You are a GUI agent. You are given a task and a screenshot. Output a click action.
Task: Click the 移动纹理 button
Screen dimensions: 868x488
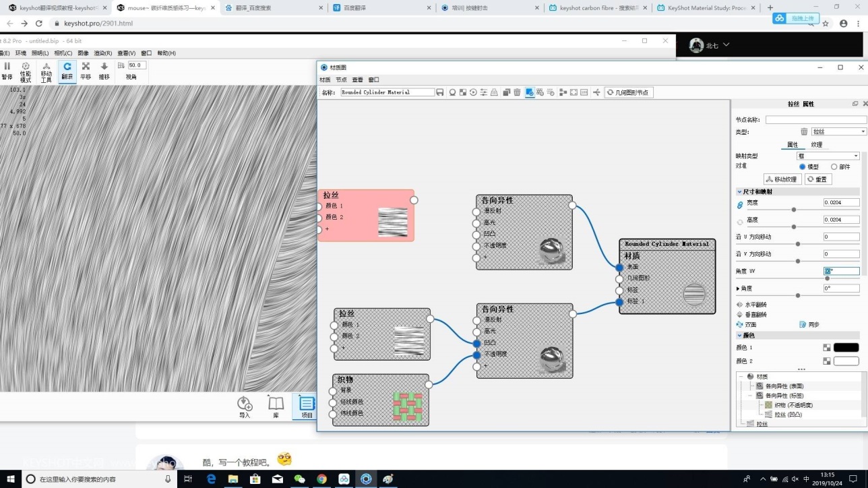pyautogui.click(x=782, y=179)
